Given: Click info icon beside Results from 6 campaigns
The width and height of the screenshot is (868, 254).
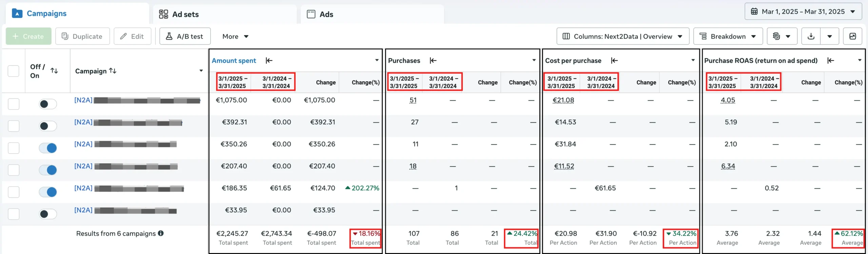Looking at the screenshot, I should (x=161, y=233).
